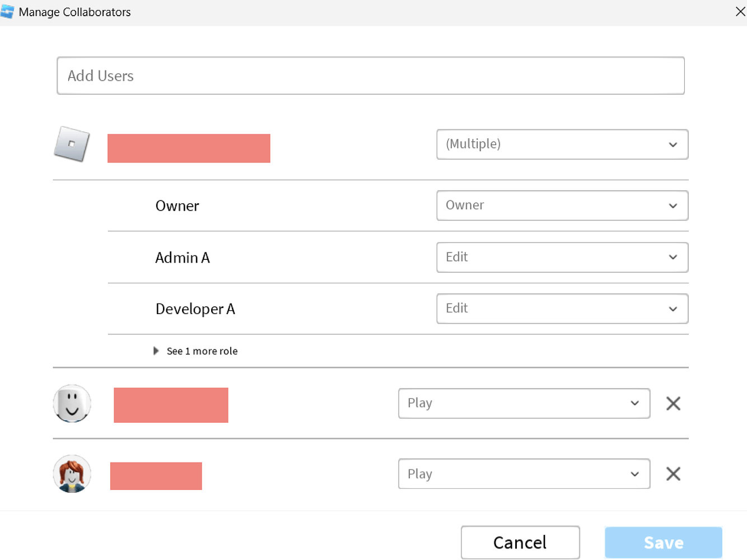747x560 pixels.
Task: Open the Developer A permission dropdown
Action: [x=562, y=309]
